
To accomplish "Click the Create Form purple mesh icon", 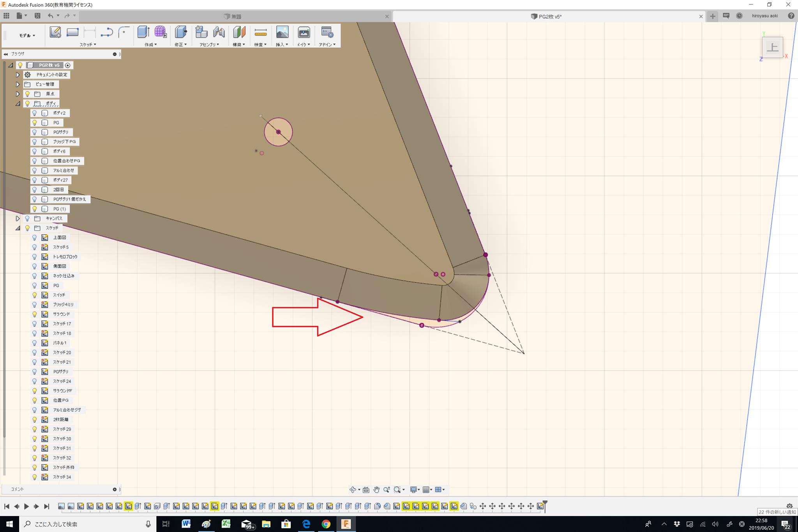I will 160,32.
